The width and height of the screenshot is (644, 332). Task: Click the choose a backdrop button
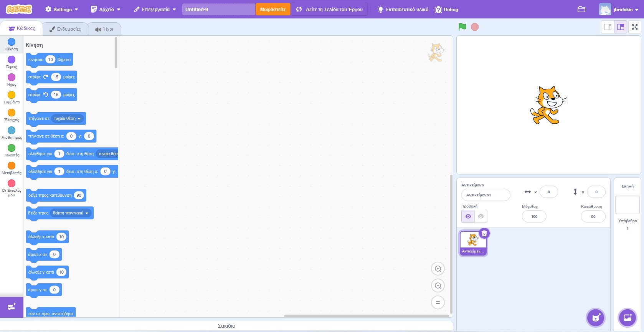point(627,317)
